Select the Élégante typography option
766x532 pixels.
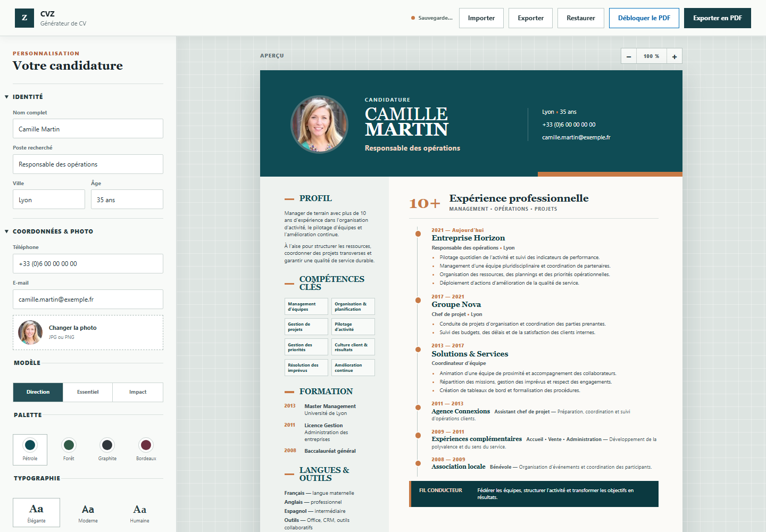[36, 512]
